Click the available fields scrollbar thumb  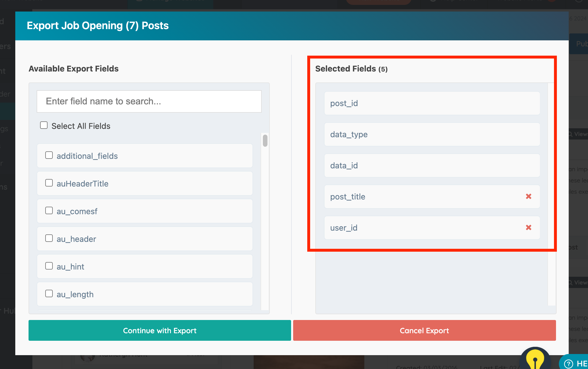tap(265, 141)
